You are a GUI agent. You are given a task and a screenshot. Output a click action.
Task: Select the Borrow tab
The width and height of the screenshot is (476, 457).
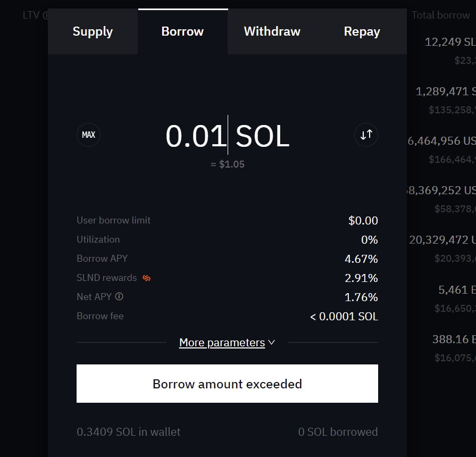(182, 31)
